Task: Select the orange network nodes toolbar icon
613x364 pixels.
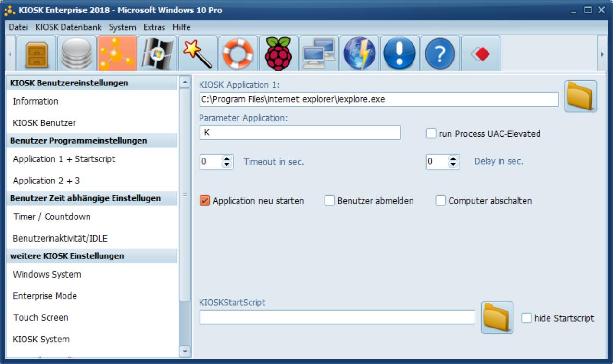Action: point(117,53)
